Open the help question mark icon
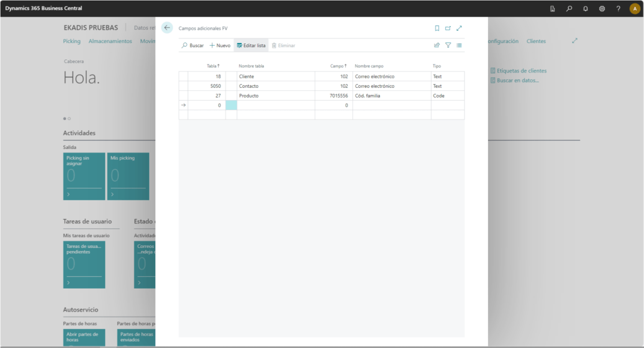This screenshot has width=644, height=348. (618, 9)
